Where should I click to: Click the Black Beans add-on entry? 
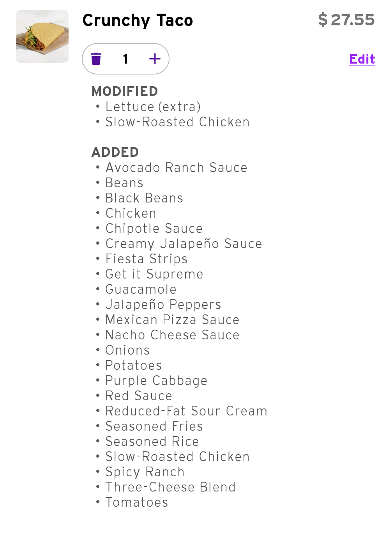[x=144, y=198]
